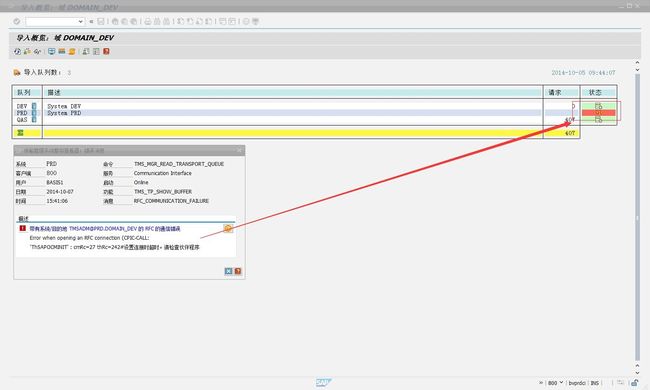Viewport: 650px width, 390px height.
Task: Click the buprdci server name in status bar
Action: tap(577, 383)
